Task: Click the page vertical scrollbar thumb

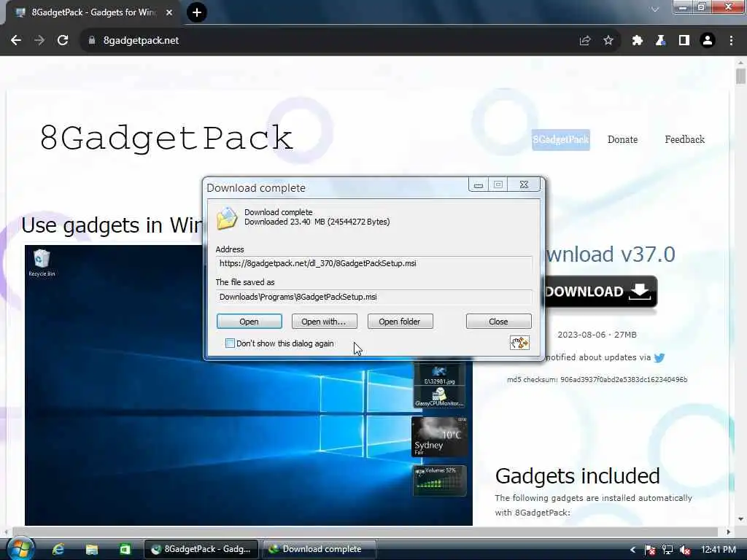Action: click(x=740, y=76)
